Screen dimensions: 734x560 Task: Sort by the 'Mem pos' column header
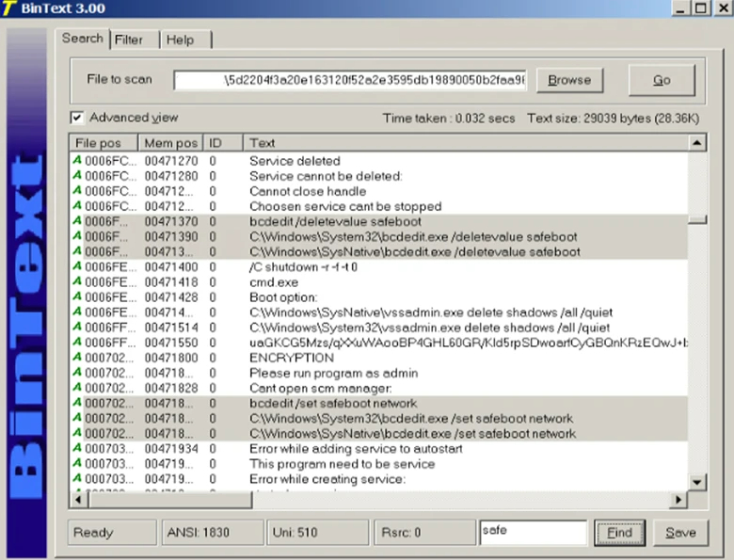coord(170,143)
